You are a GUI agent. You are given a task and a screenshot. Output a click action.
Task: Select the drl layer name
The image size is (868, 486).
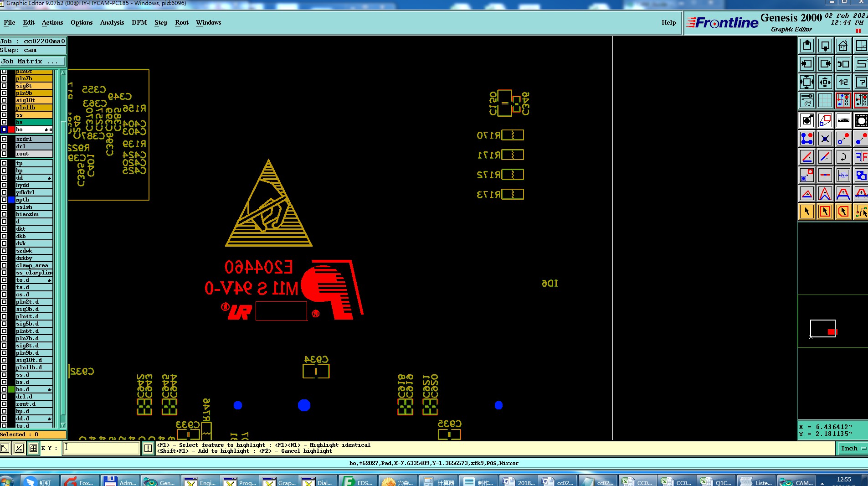34,146
